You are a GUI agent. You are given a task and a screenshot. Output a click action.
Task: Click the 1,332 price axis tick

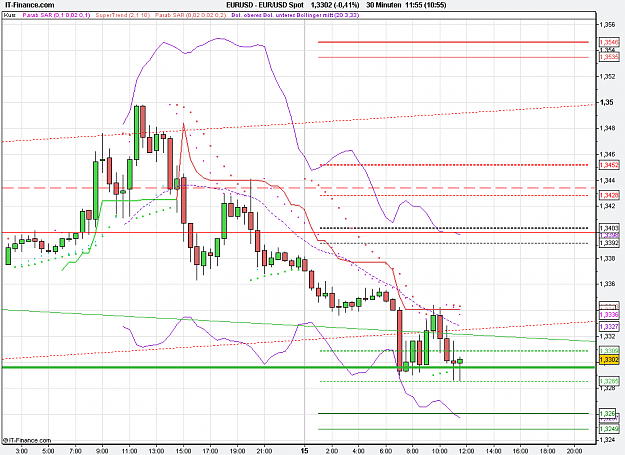(x=607, y=336)
